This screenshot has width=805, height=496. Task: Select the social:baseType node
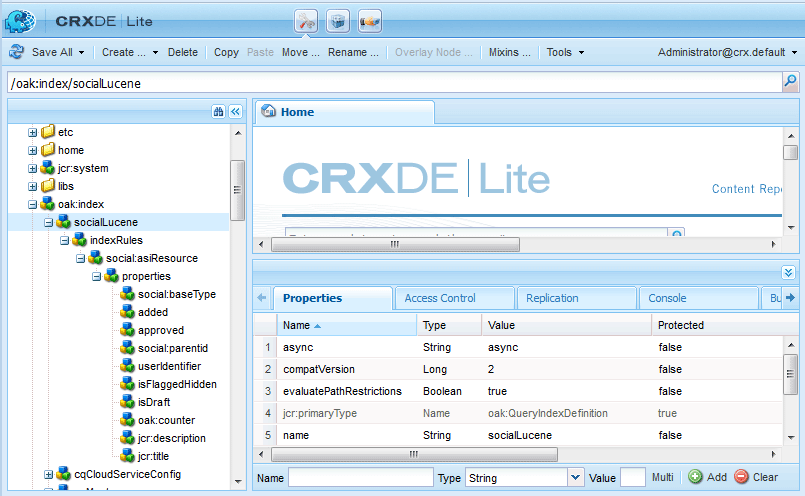click(177, 294)
